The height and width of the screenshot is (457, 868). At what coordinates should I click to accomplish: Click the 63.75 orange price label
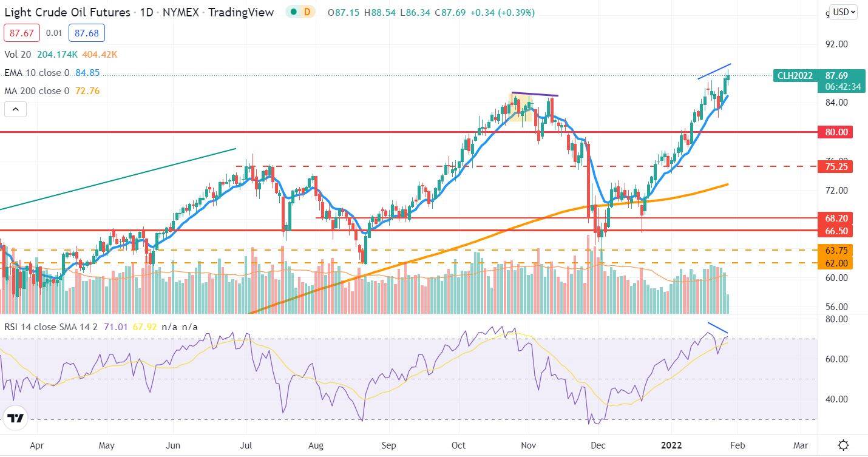click(835, 250)
